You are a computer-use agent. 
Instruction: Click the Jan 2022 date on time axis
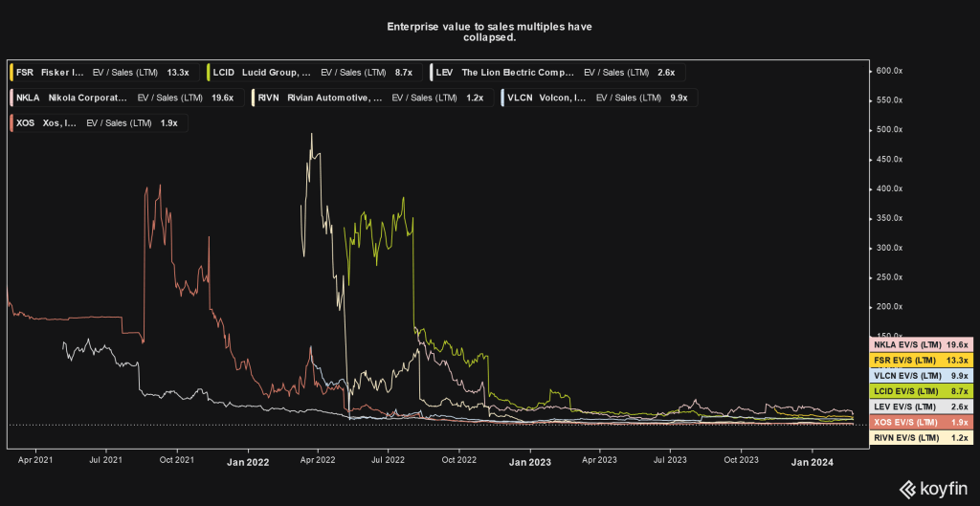pos(248,462)
